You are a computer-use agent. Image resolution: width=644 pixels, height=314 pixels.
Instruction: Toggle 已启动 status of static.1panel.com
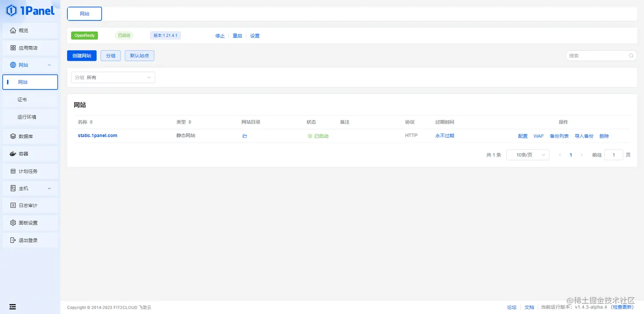[318, 136]
